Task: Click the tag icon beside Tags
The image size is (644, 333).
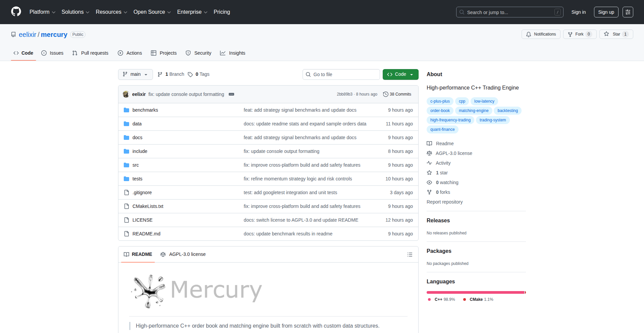Action: 190,74
